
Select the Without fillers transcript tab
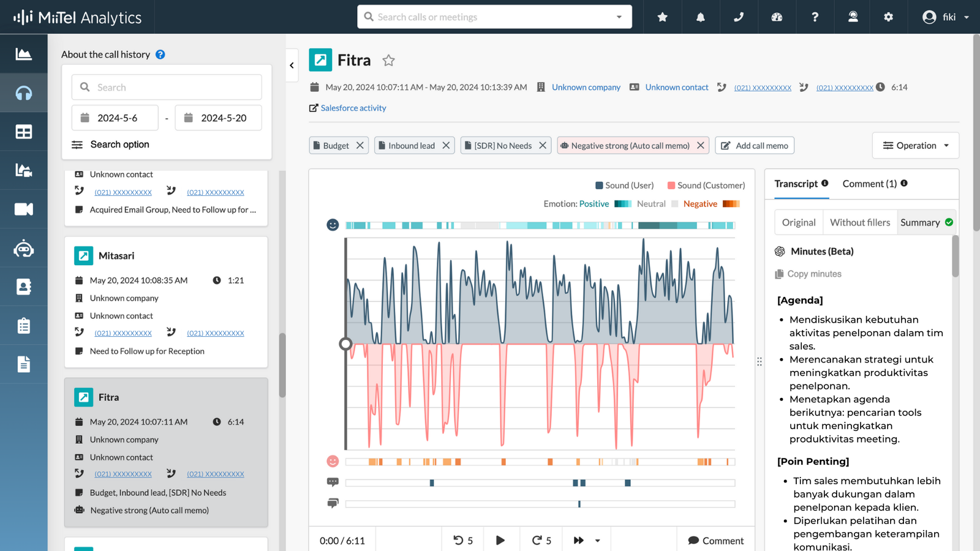859,222
